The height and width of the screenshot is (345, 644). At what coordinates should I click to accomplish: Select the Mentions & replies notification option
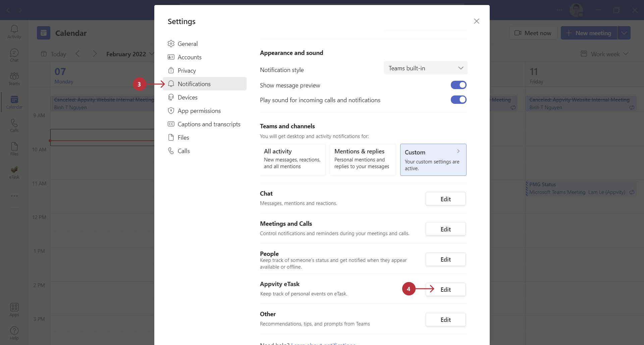363,159
